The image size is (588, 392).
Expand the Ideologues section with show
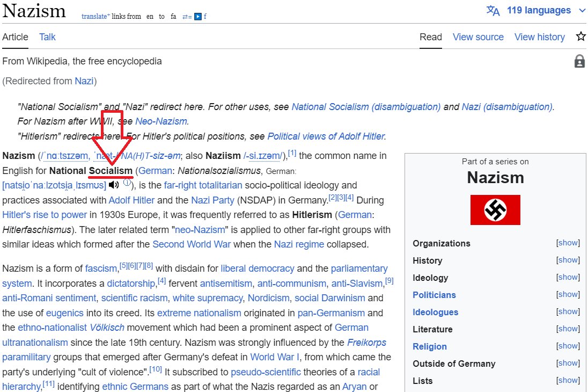tap(568, 312)
